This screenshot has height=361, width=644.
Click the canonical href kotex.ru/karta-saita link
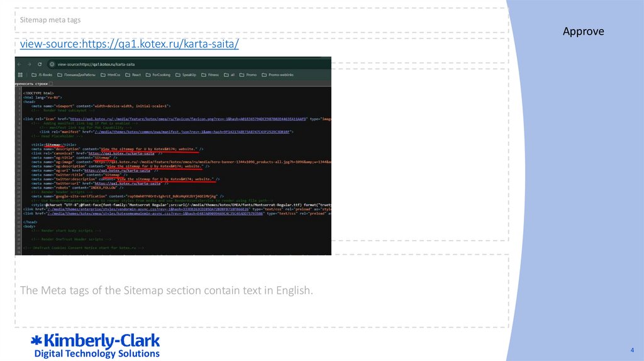pos(121,153)
